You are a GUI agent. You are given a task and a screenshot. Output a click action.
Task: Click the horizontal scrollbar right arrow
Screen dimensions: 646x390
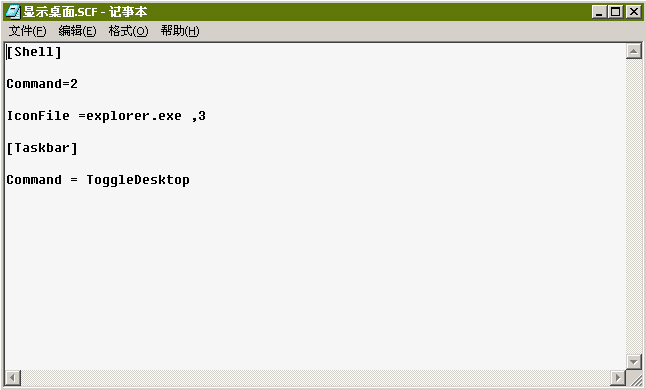click(618, 377)
